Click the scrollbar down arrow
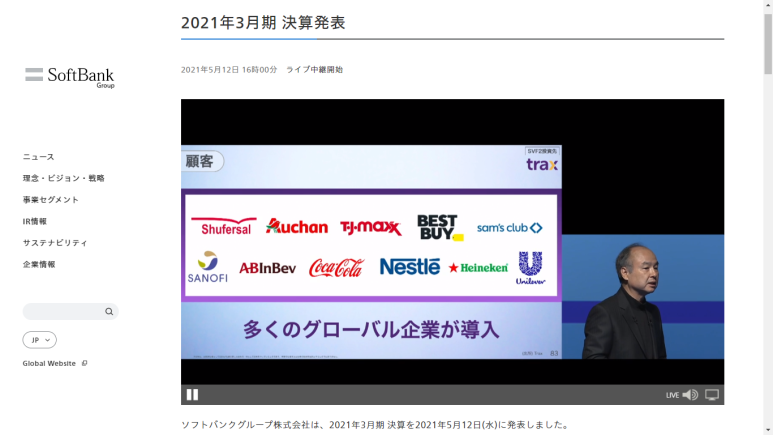The image size is (773, 435). coord(768,431)
